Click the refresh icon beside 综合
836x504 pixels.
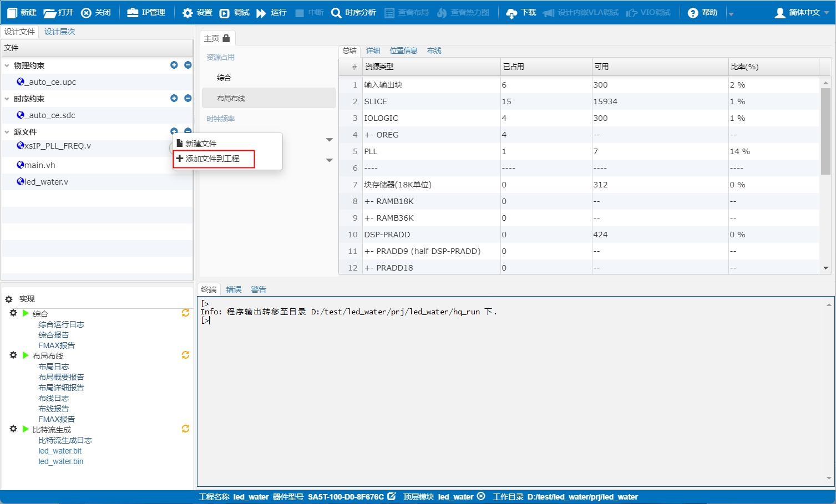(x=185, y=313)
